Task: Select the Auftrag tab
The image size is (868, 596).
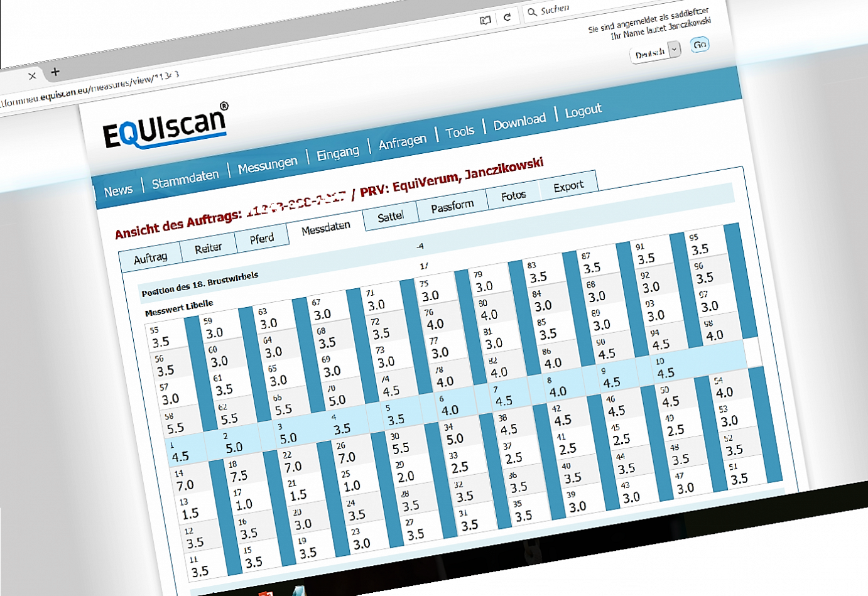Action: pyautogui.click(x=151, y=257)
